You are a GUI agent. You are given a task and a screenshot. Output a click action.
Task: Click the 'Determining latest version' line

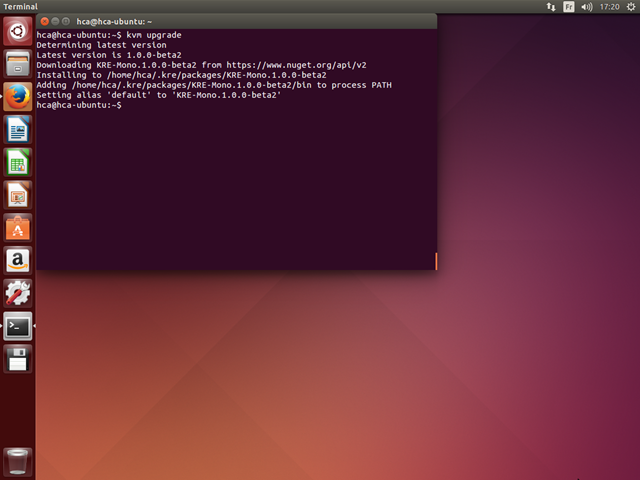pyautogui.click(x=101, y=45)
